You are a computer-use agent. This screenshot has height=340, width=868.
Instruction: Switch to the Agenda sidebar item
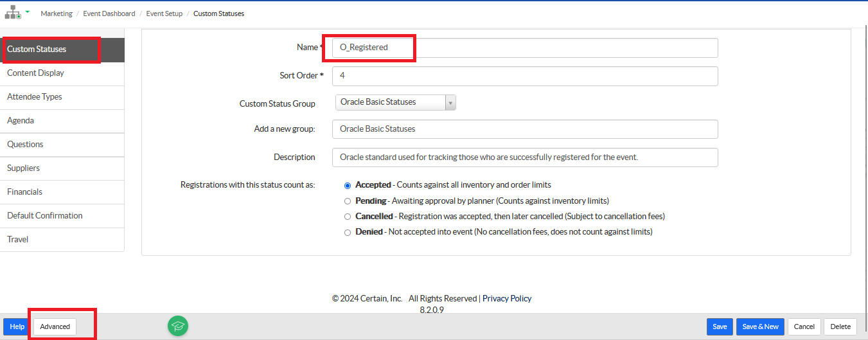pos(21,120)
